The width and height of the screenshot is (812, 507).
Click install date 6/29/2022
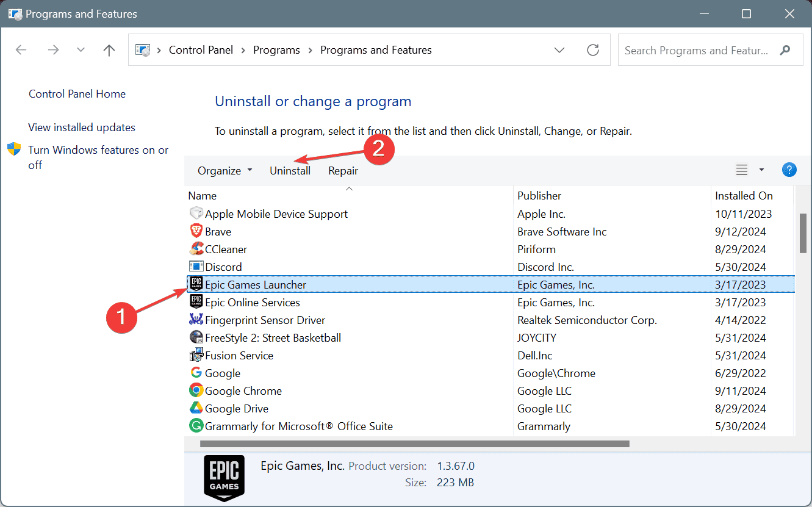(x=741, y=373)
